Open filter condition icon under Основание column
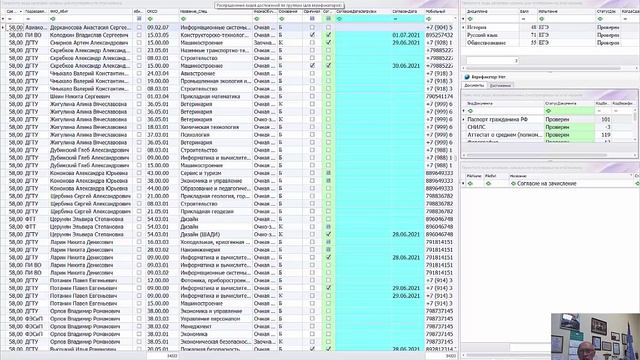This screenshot has height=360, width=640. click(282, 19)
